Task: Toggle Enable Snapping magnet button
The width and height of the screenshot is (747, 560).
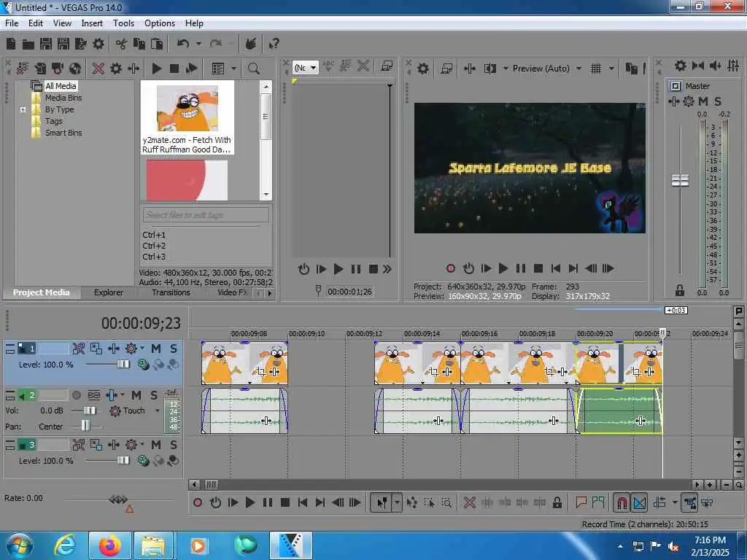Action: (x=622, y=502)
